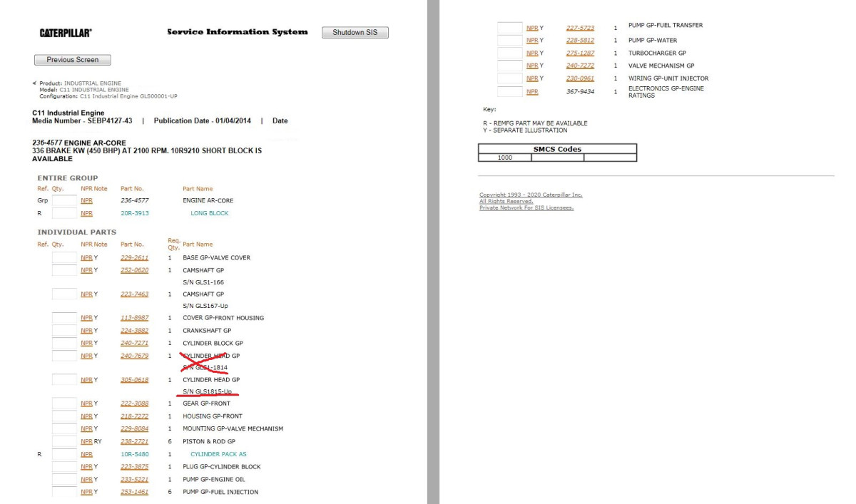Focus quantity field for VALVE MECHANISM GP
Viewport: 856px width, 504px height.
coord(510,66)
